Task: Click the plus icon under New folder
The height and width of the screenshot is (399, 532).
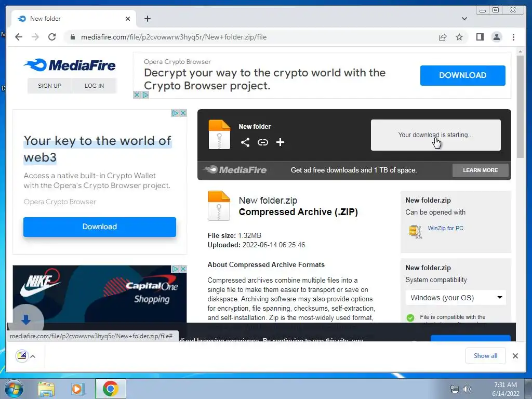Action: (x=280, y=142)
